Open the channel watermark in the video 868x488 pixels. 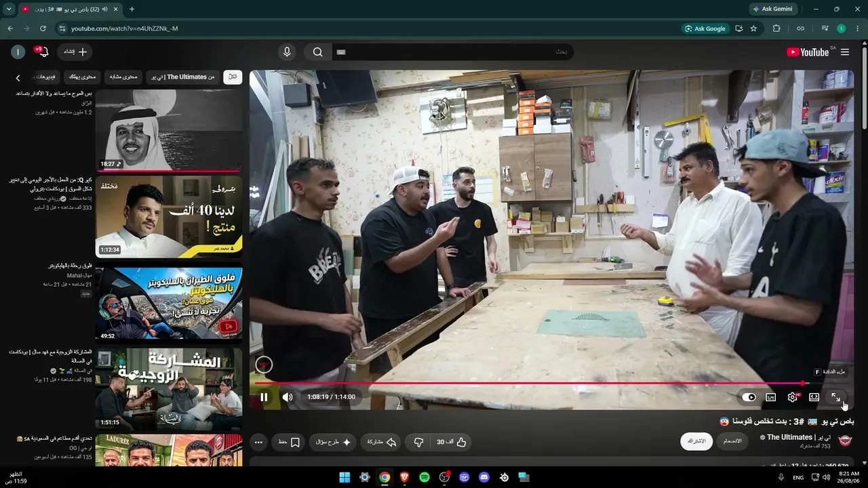point(264,365)
